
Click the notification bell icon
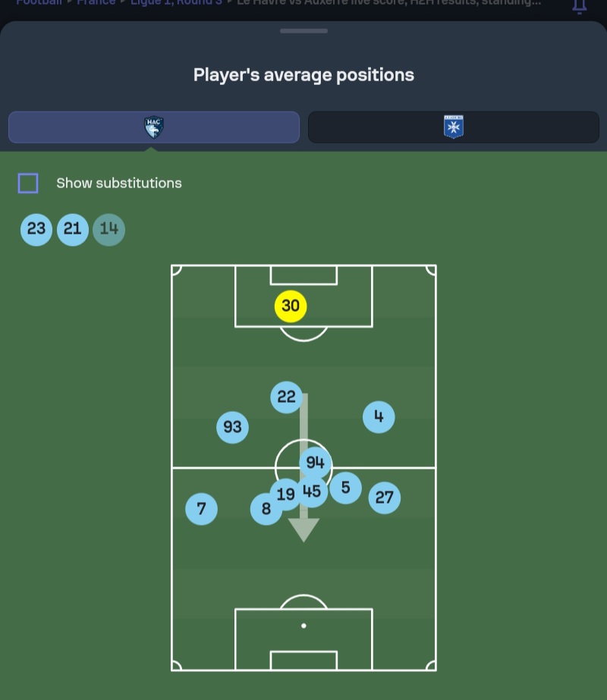(580, 6)
